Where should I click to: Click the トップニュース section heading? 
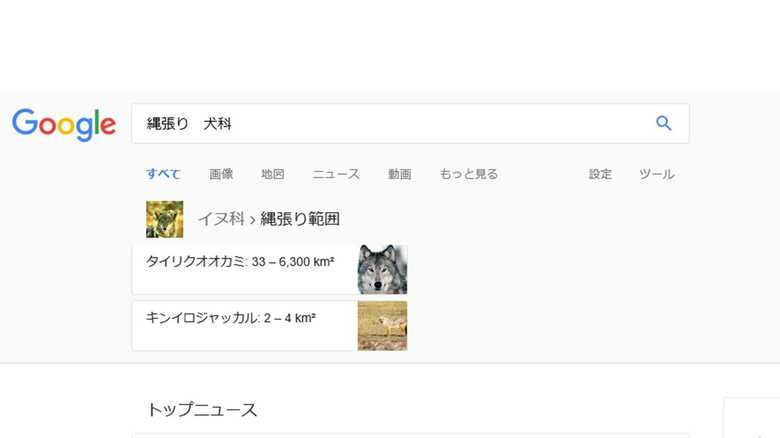[202, 410]
